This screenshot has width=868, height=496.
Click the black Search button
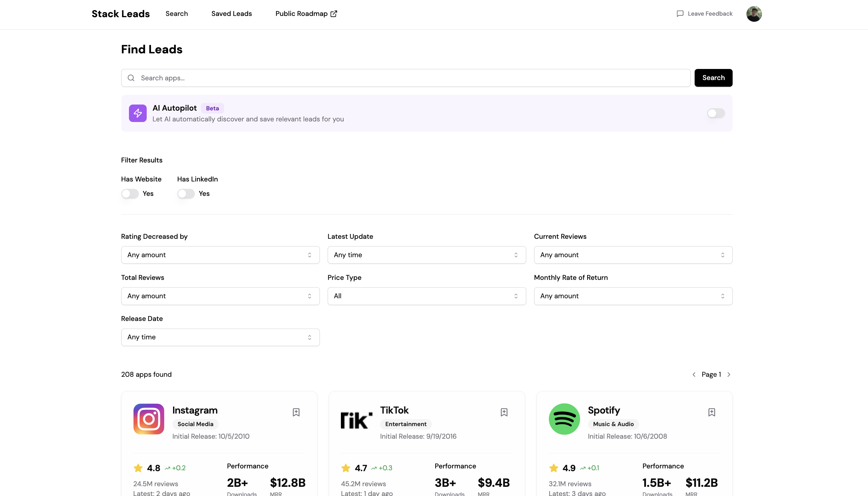click(713, 78)
